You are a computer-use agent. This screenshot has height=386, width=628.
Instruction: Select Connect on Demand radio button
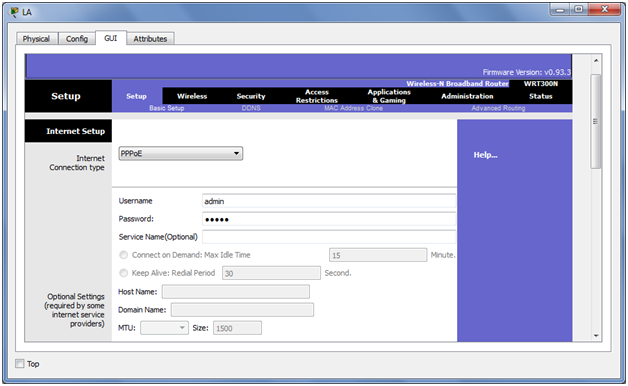point(123,255)
